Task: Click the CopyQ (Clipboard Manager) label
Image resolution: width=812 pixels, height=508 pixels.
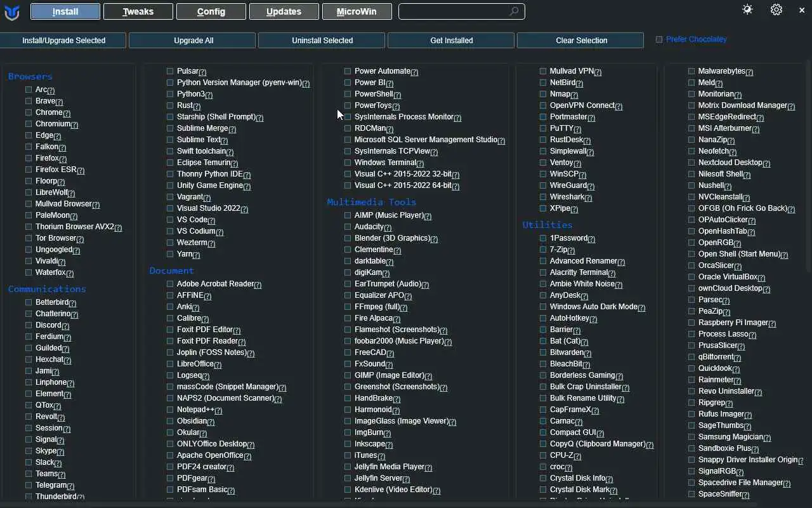Action: pos(598,444)
